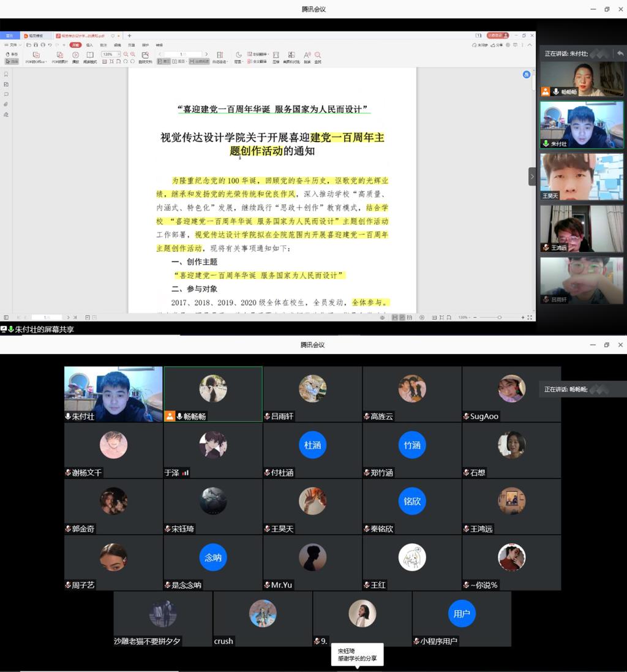Open the comment panel icon in left sidebar

point(6,94)
